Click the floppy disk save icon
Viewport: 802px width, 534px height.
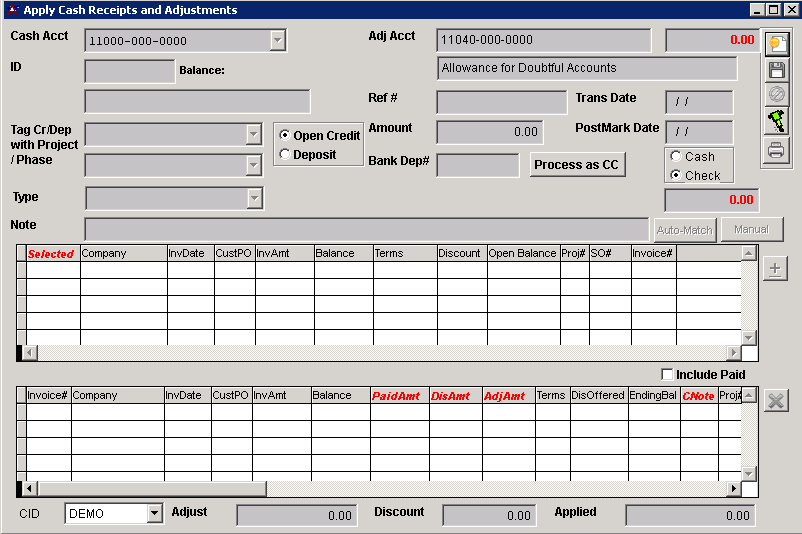[x=777, y=70]
